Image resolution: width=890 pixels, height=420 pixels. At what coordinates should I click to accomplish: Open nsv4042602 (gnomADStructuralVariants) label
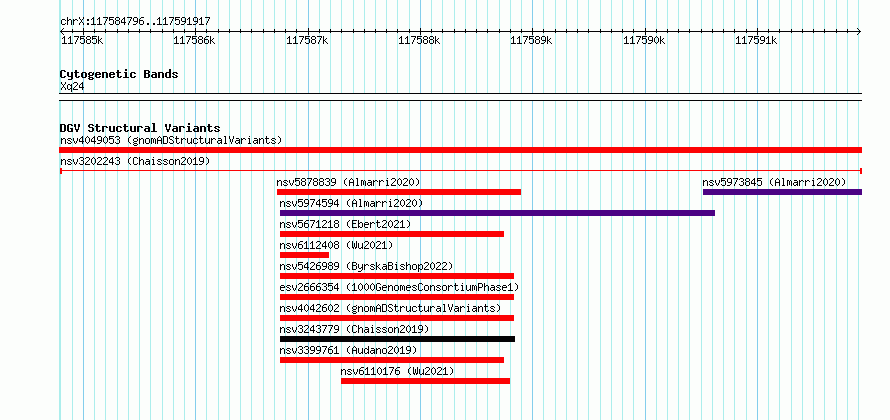[x=391, y=308]
